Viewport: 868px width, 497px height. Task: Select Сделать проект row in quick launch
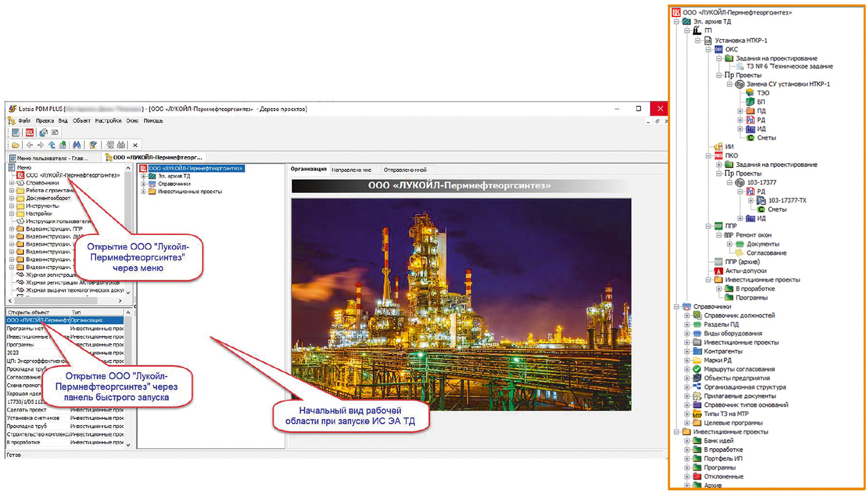65,410
